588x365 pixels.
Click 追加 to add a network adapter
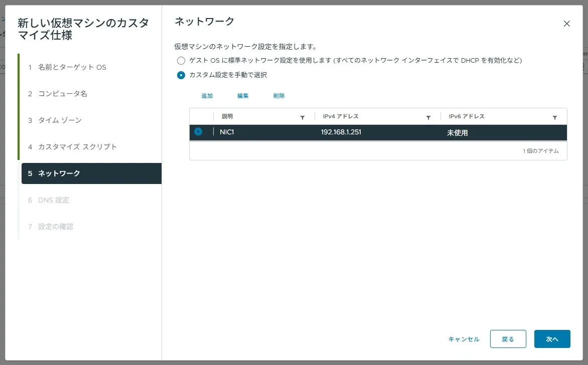tap(207, 96)
